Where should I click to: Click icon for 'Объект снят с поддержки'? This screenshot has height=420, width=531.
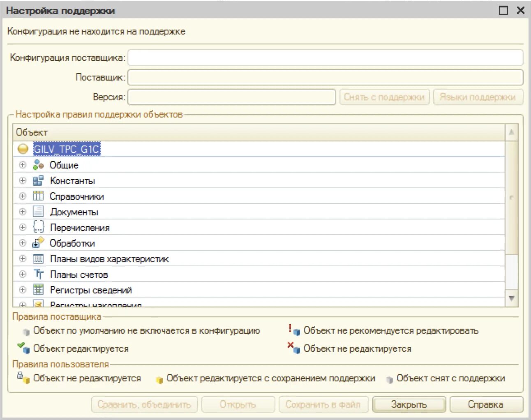pos(390,379)
